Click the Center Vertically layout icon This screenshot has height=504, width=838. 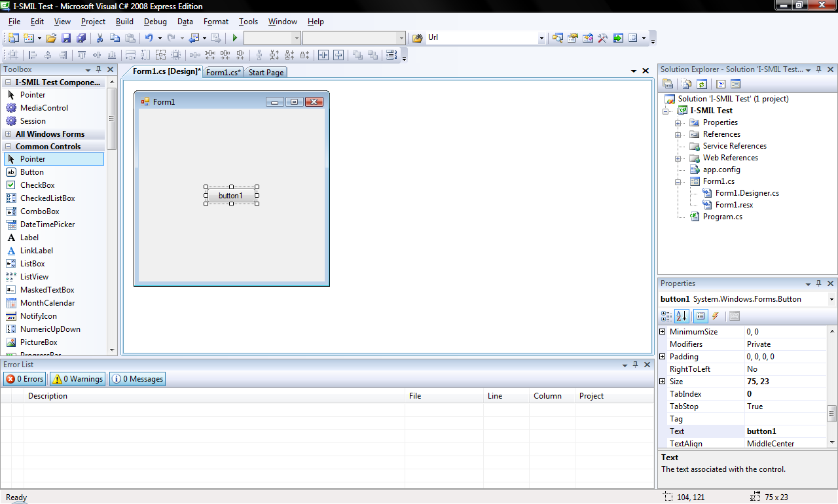coord(338,55)
